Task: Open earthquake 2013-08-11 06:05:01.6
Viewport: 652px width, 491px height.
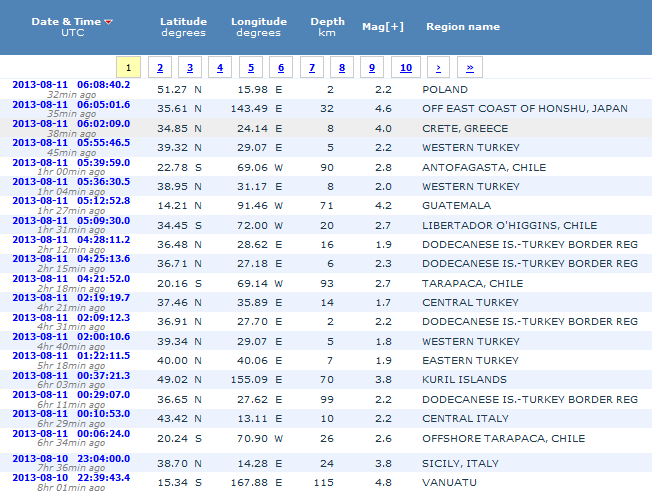Action: click(x=71, y=104)
